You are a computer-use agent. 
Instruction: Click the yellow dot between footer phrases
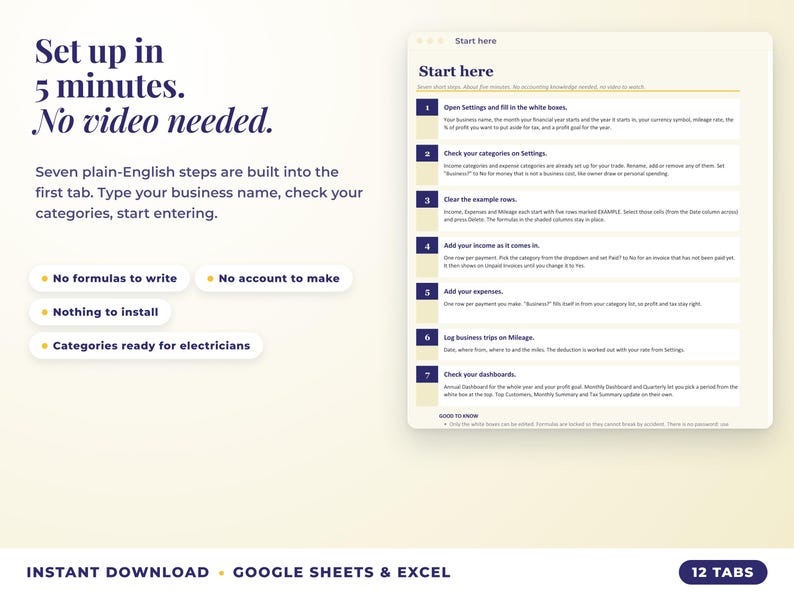coord(221,573)
